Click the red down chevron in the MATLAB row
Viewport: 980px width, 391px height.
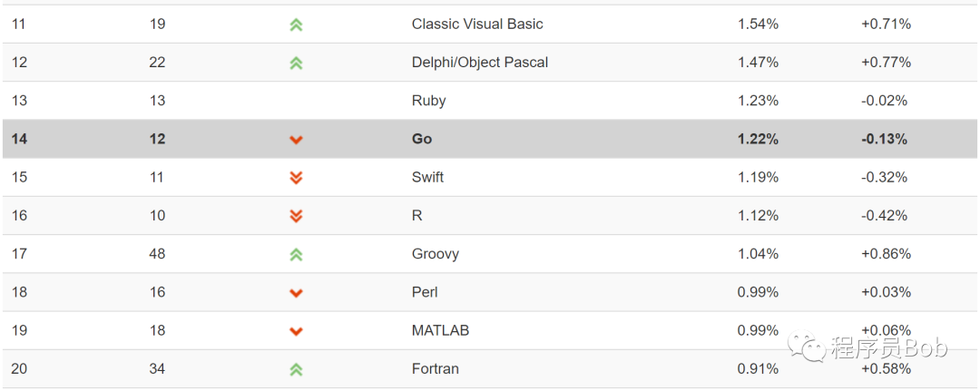(x=296, y=331)
